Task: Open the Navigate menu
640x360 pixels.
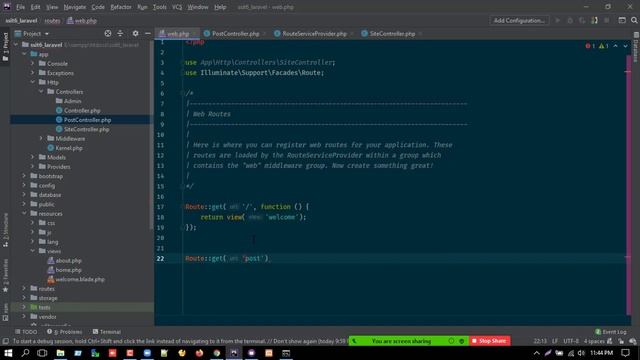Action: [75, 7]
